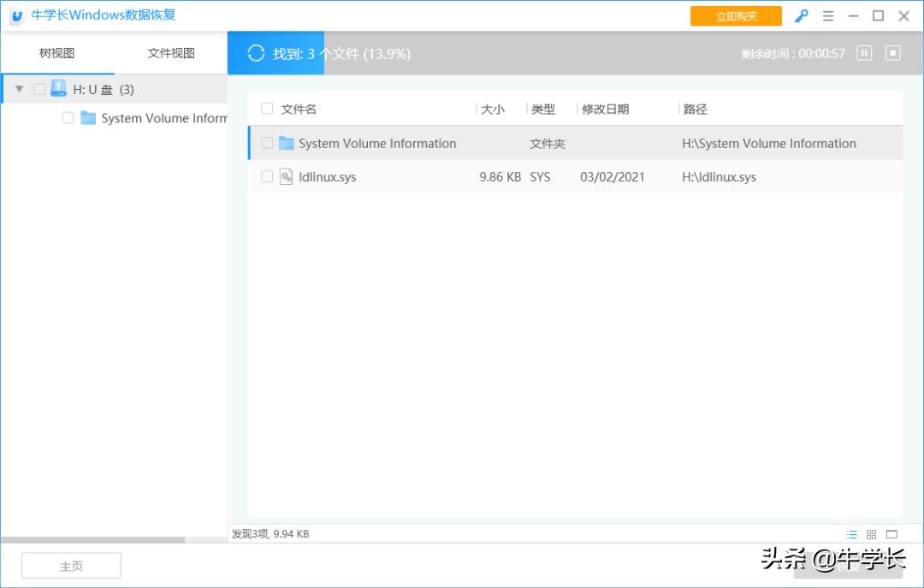This screenshot has width=924, height=588.
Task: Click the H: U盘 drive icon
Action: 58,88
